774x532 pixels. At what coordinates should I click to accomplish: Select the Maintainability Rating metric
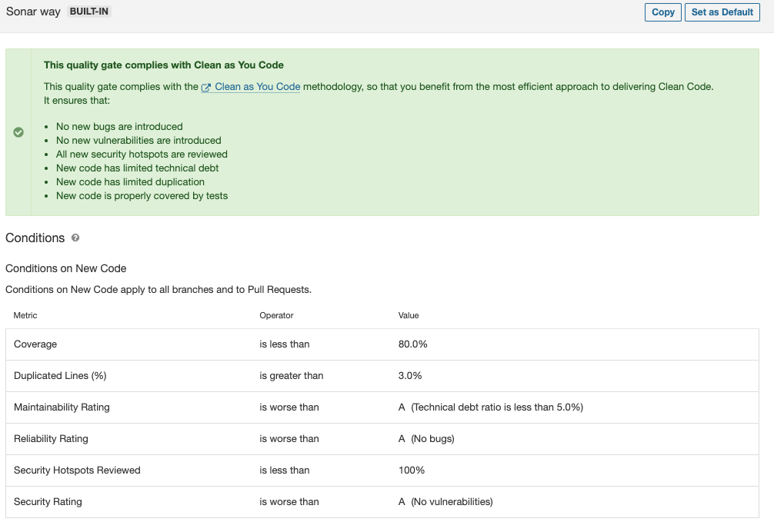click(x=62, y=407)
